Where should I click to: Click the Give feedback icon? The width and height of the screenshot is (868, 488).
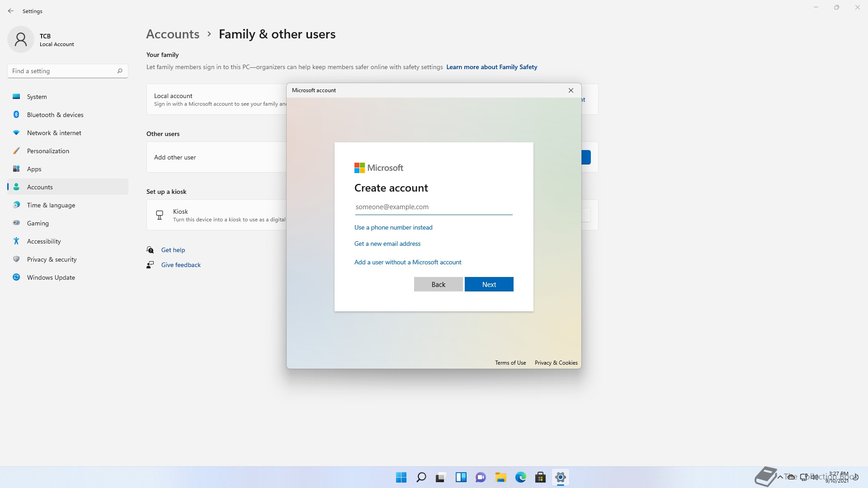(x=150, y=265)
